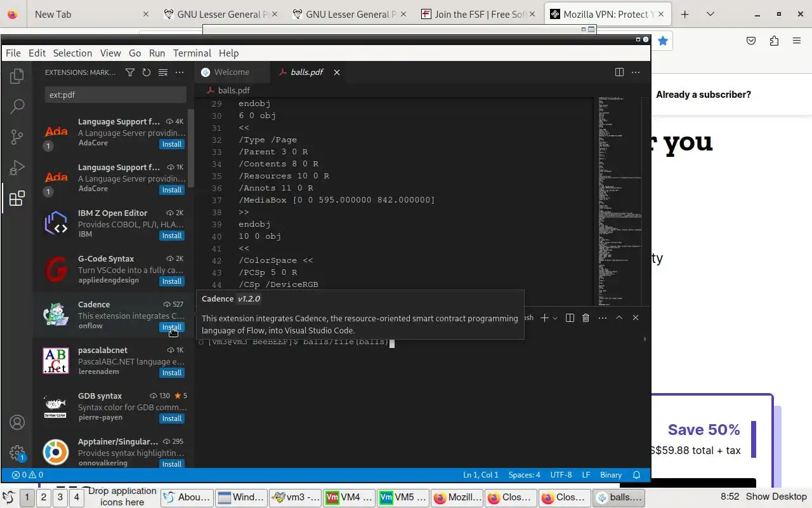Viewport: 812px width, 508px height.
Task: Go to line via Ln 1, Col 1
Action: (481, 475)
